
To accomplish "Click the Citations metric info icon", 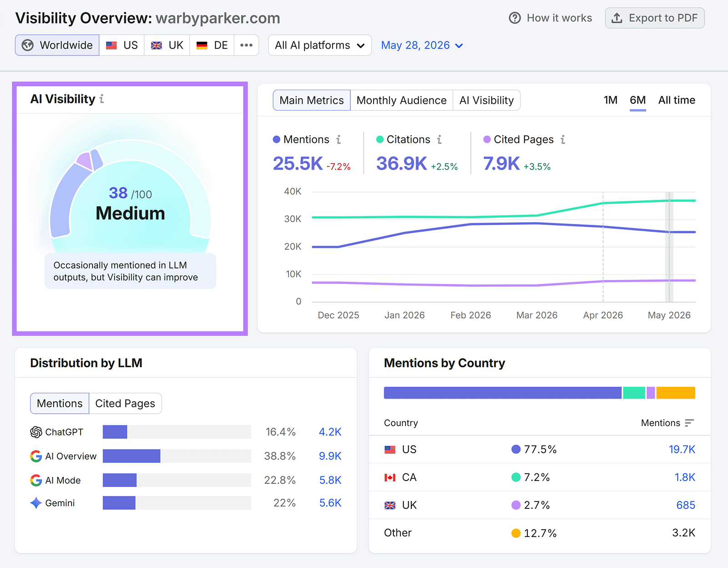I will tap(440, 140).
